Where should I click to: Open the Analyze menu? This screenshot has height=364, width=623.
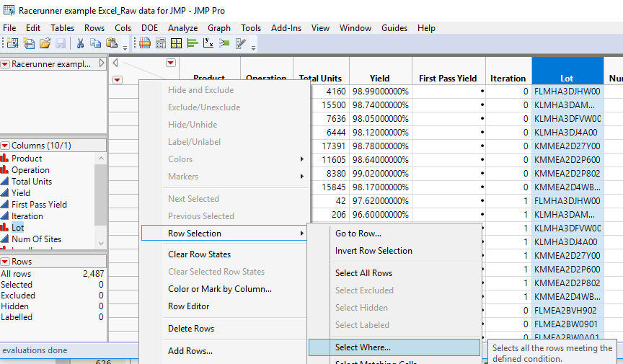tap(182, 28)
